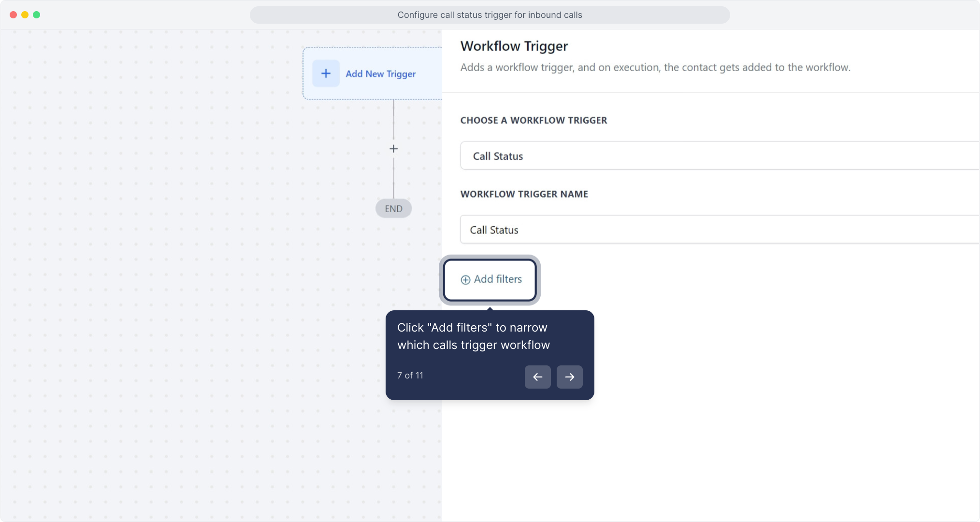Click the tooltip text about narrowing calls
Screen dimensions: 980x522
coord(473,336)
